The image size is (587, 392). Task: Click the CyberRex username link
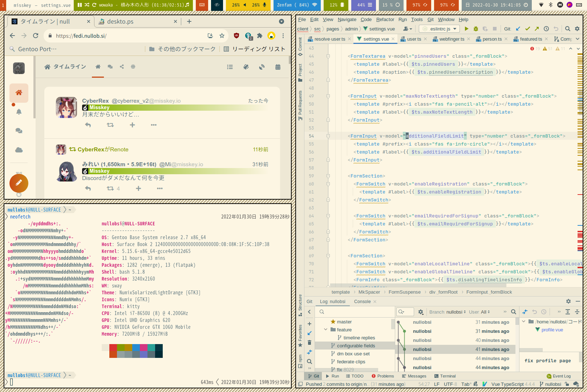95,101
